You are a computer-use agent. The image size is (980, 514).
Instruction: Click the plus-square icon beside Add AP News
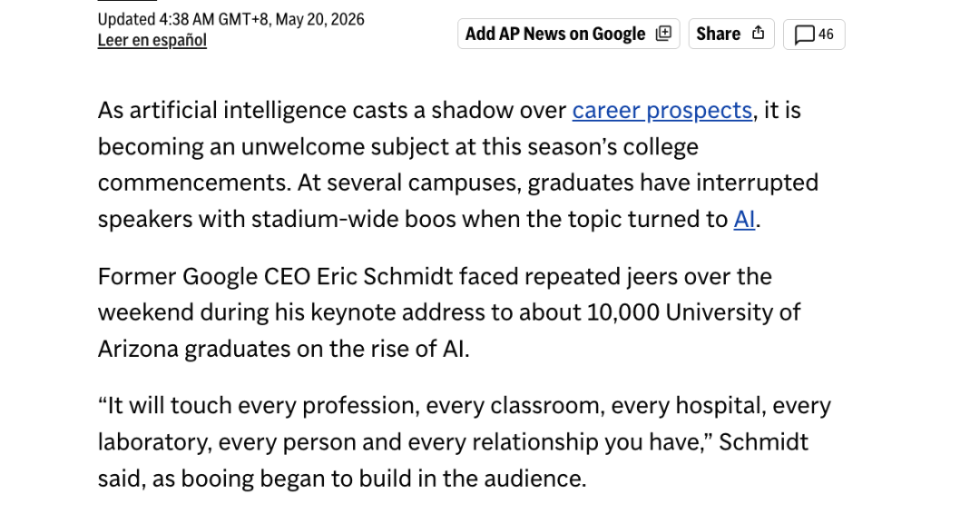(663, 33)
